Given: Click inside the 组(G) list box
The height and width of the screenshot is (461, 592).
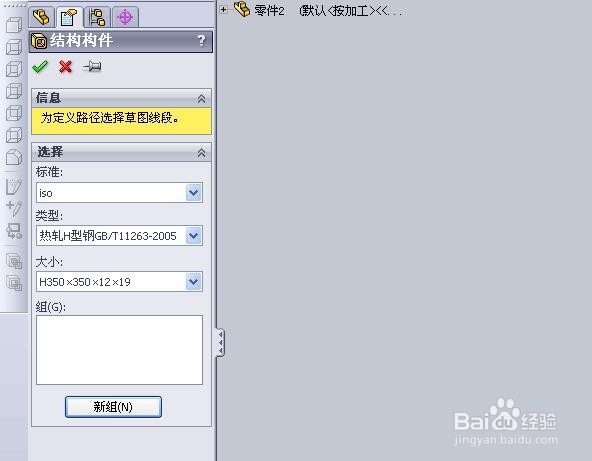Looking at the screenshot, I should click(x=119, y=350).
